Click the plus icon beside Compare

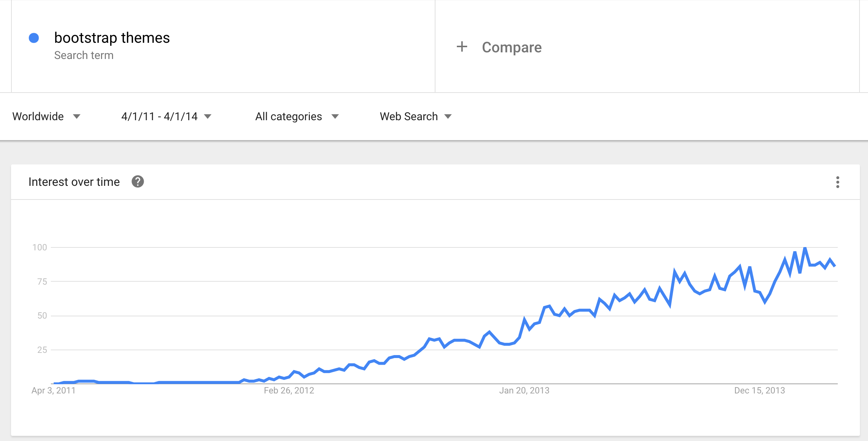click(462, 47)
